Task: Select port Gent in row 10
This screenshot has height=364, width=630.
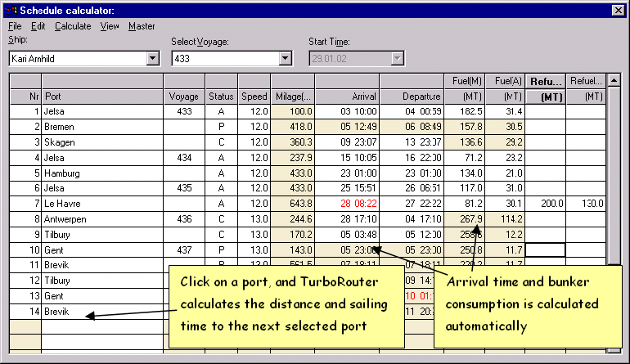Action: (102, 250)
